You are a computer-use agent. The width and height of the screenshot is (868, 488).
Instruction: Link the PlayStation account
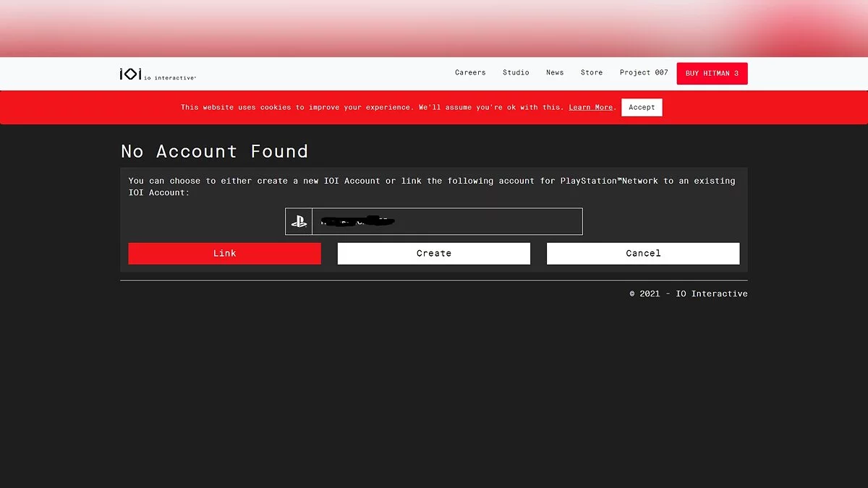[225, 254]
